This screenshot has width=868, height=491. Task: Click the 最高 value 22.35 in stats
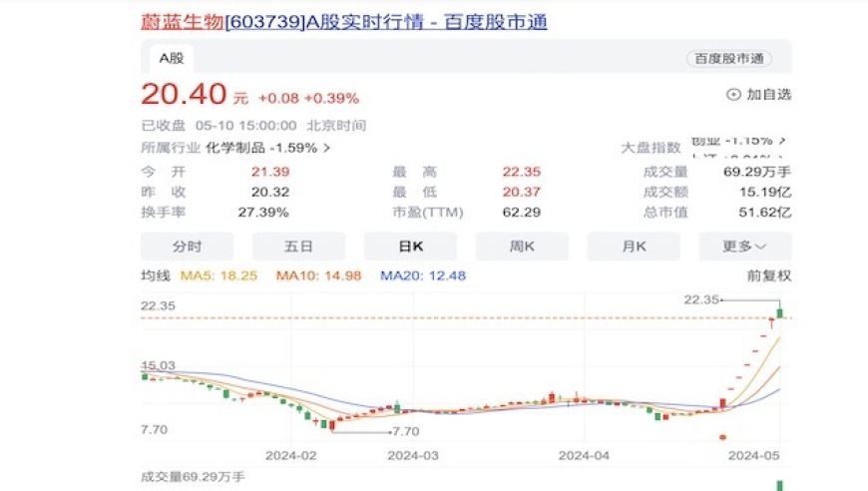tap(522, 172)
